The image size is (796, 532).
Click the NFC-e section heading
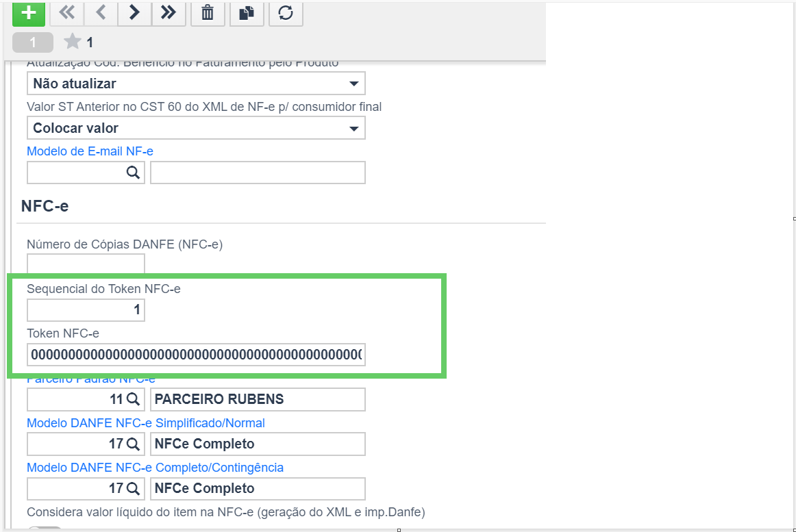(x=45, y=206)
